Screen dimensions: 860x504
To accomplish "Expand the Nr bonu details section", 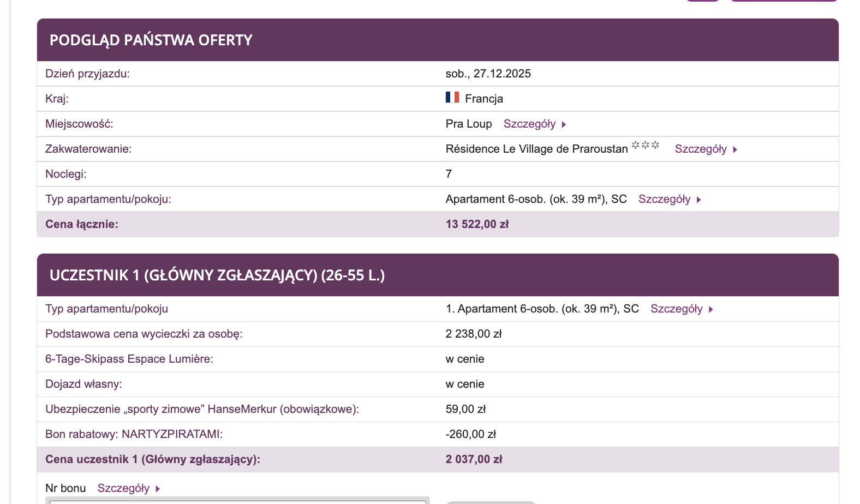I will tap(124, 488).
